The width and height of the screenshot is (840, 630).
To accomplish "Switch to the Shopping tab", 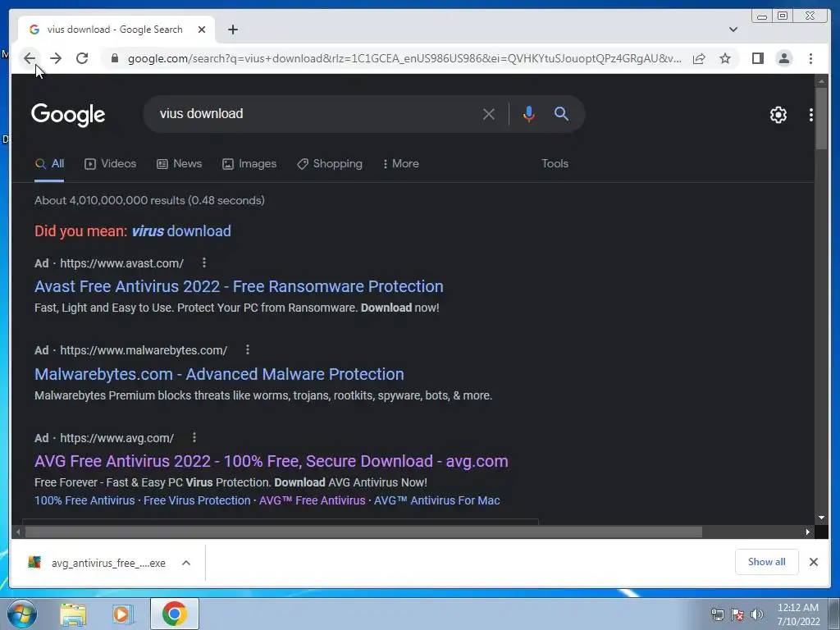I will (330, 164).
